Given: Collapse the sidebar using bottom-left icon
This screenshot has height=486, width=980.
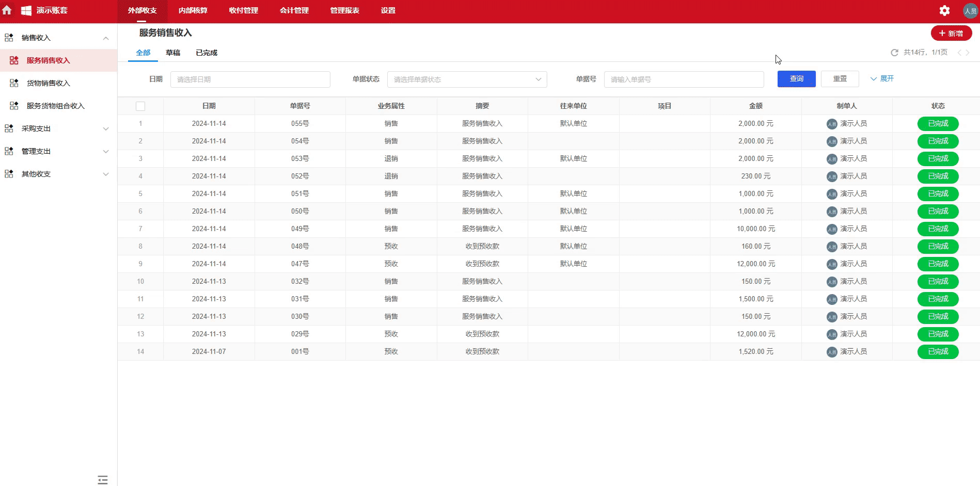Looking at the screenshot, I should 102,480.
